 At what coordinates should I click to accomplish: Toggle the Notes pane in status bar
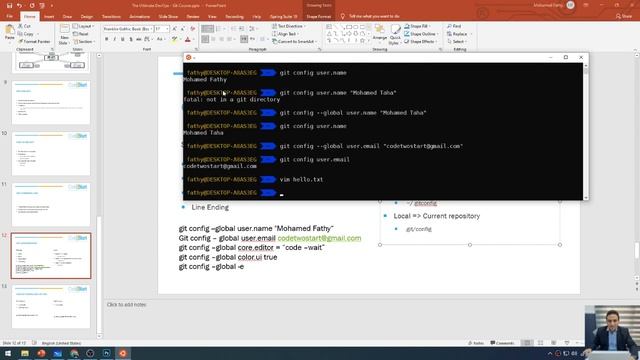click(476, 343)
